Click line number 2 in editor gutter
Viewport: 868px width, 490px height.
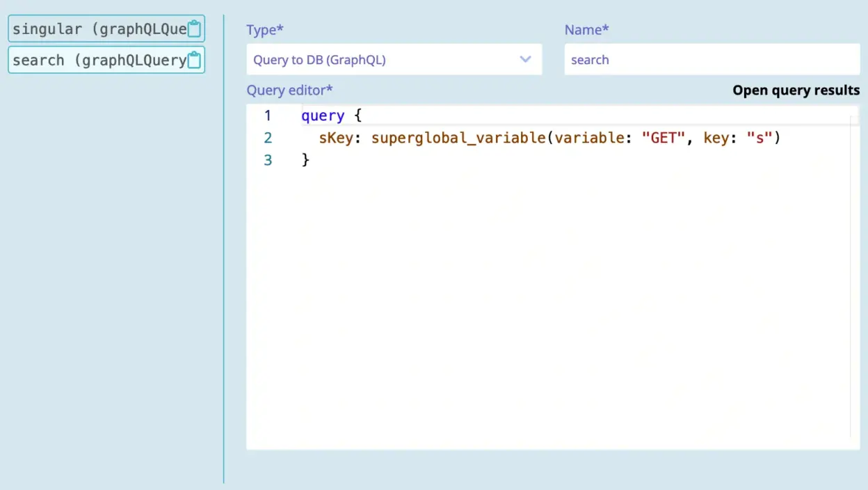pyautogui.click(x=268, y=138)
